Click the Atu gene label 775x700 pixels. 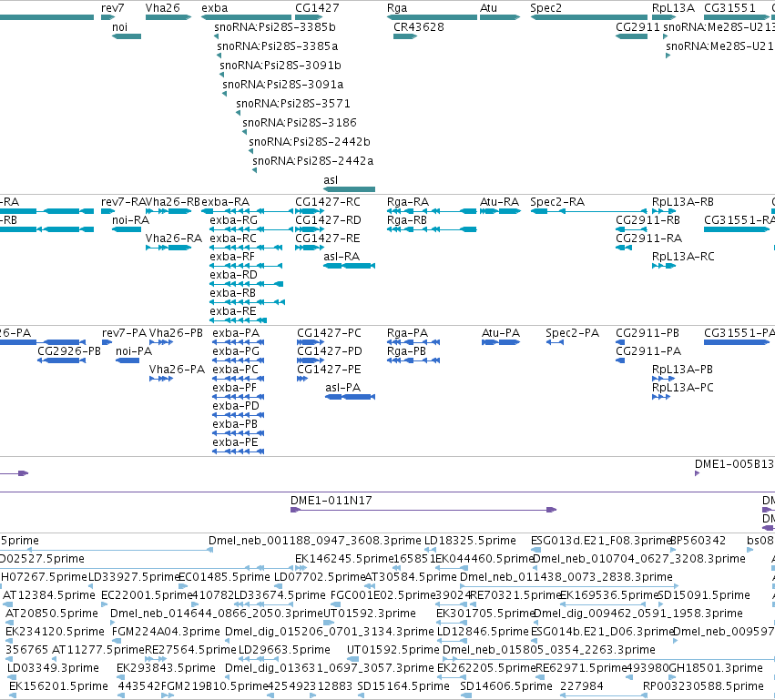(x=488, y=8)
